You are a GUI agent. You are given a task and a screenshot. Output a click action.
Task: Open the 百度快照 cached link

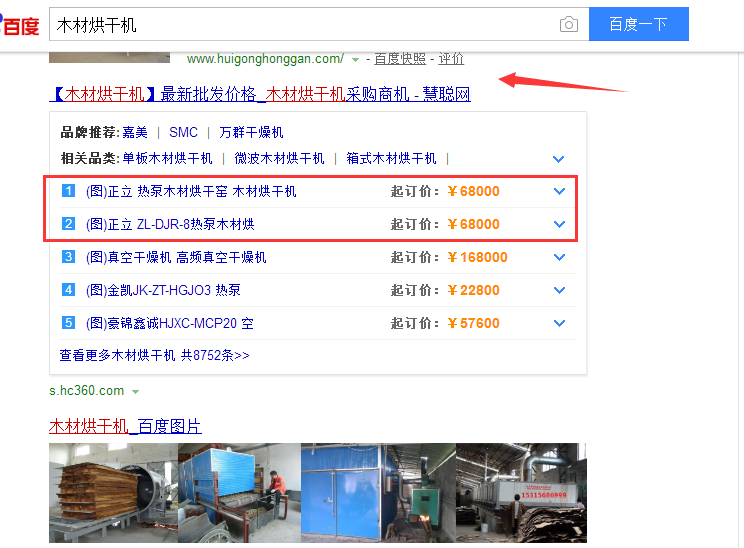400,59
